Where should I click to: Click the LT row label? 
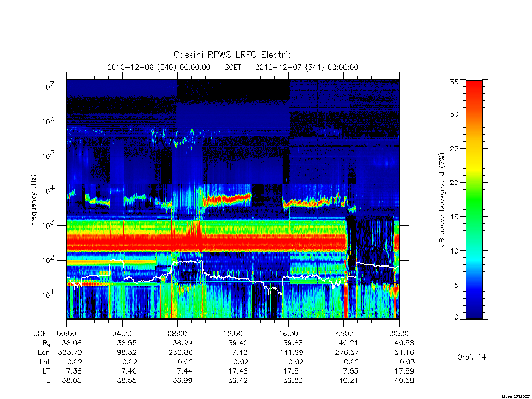click(x=46, y=371)
